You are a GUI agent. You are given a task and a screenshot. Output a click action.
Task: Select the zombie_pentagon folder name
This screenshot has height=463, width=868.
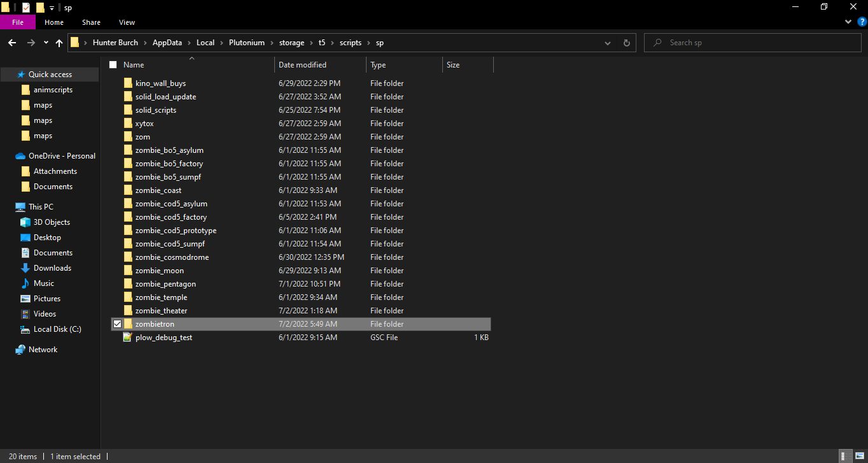click(165, 284)
